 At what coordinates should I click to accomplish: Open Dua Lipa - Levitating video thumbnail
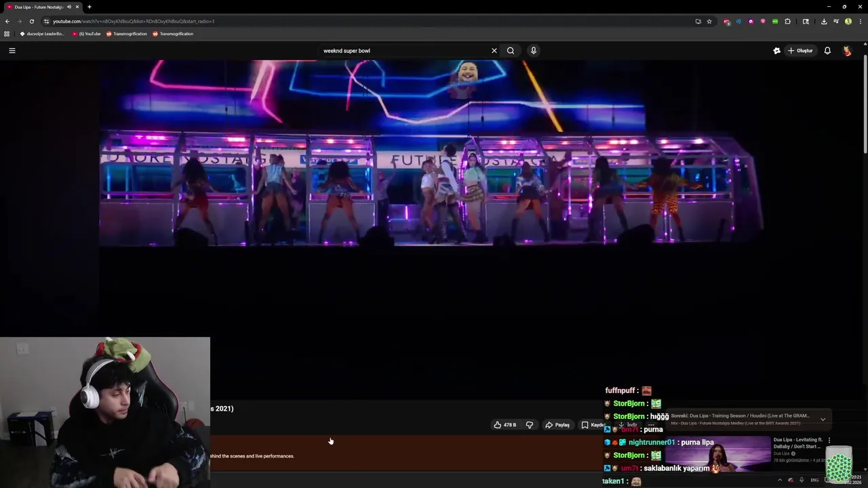(x=718, y=453)
